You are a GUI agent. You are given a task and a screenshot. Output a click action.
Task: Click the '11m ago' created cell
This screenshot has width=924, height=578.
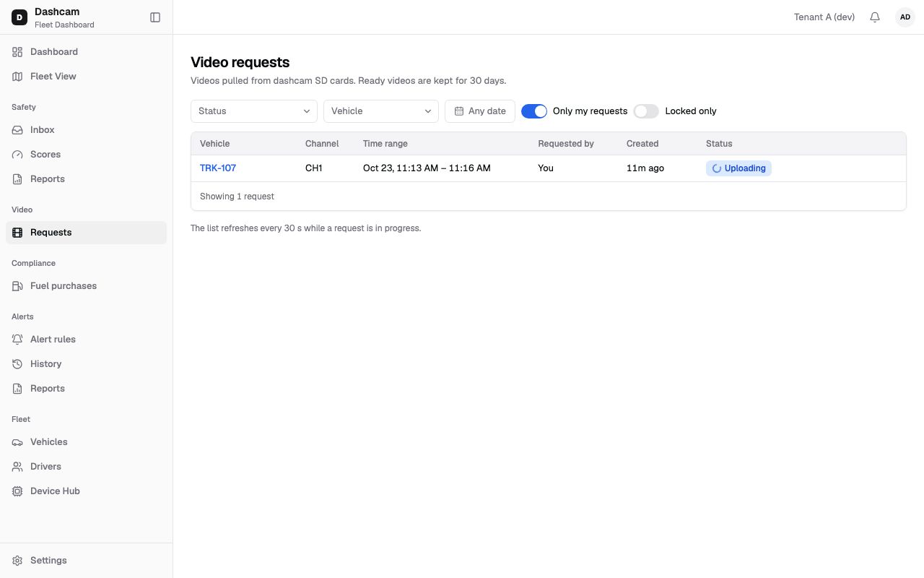tap(645, 168)
